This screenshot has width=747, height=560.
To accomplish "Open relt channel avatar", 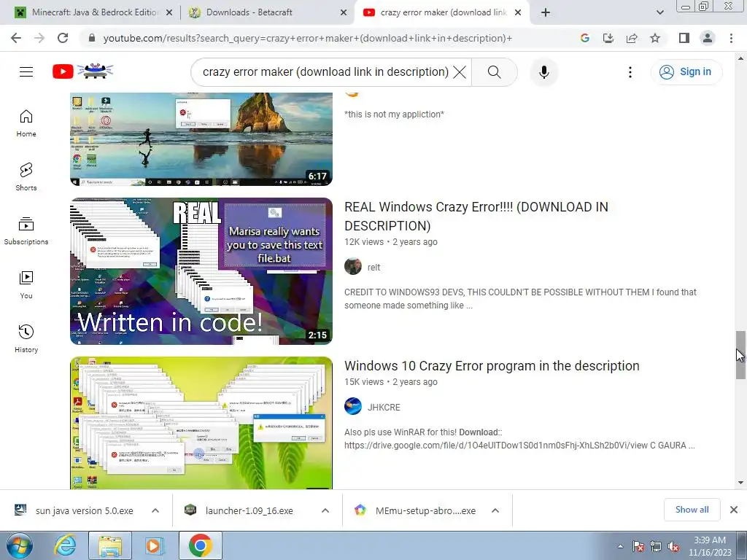I will pos(353,267).
